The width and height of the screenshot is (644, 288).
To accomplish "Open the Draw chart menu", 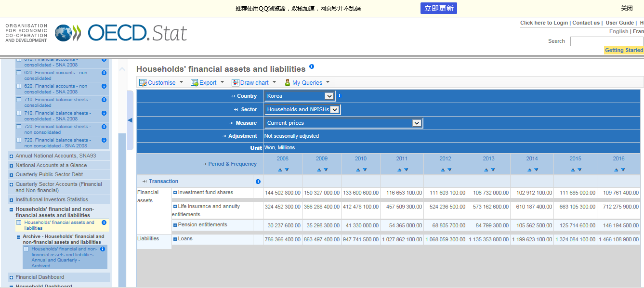I will click(254, 82).
